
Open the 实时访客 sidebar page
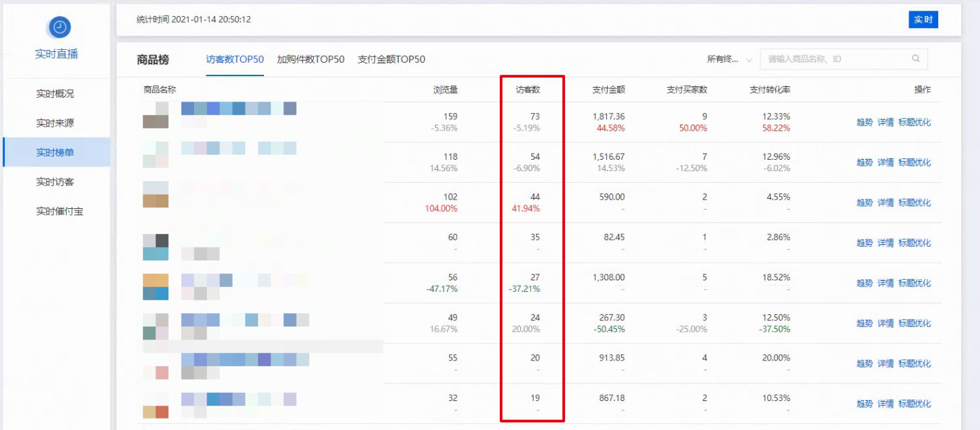pyautogui.click(x=57, y=181)
